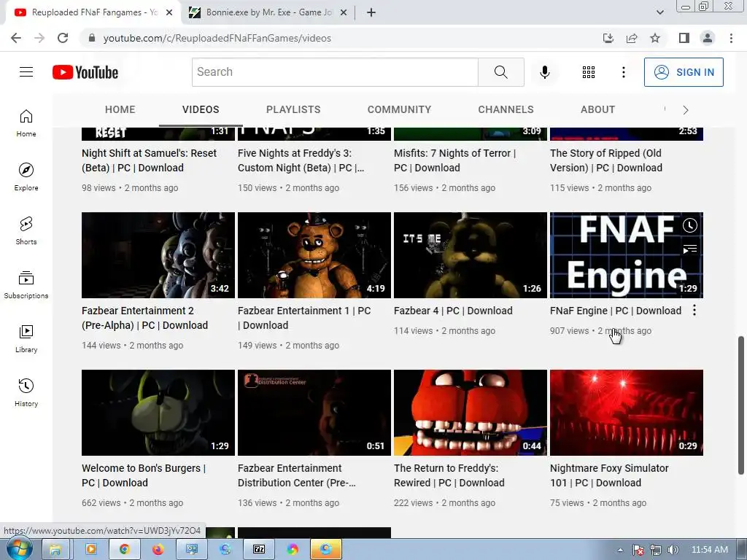Bookmark this page with the star
The height and width of the screenshot is (560, 747).
pyautogui.click(x=655, y=38)
